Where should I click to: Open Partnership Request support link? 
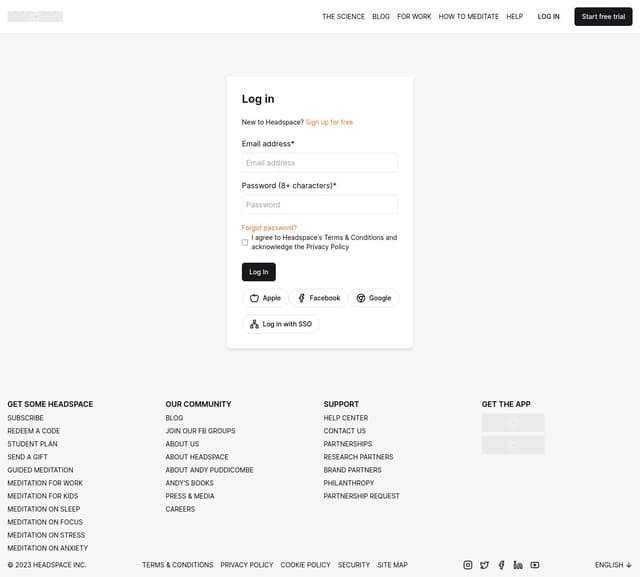(x=361, y=496)
